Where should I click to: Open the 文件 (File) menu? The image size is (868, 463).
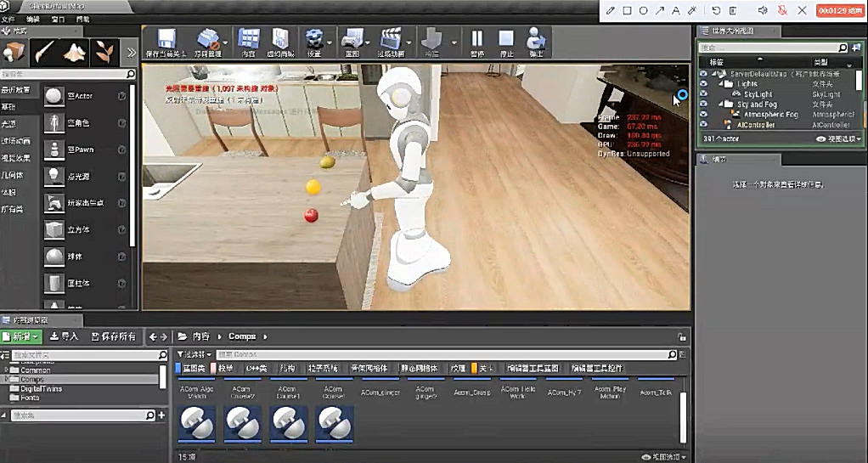pos(8,18)
